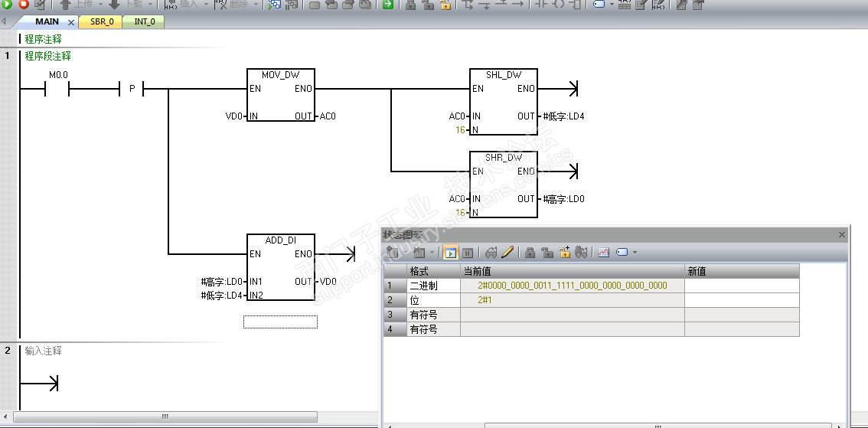Viewport: 868px width, 428px height.
Task: Select the ADD_DI instruction box
Action: point(281,267)
